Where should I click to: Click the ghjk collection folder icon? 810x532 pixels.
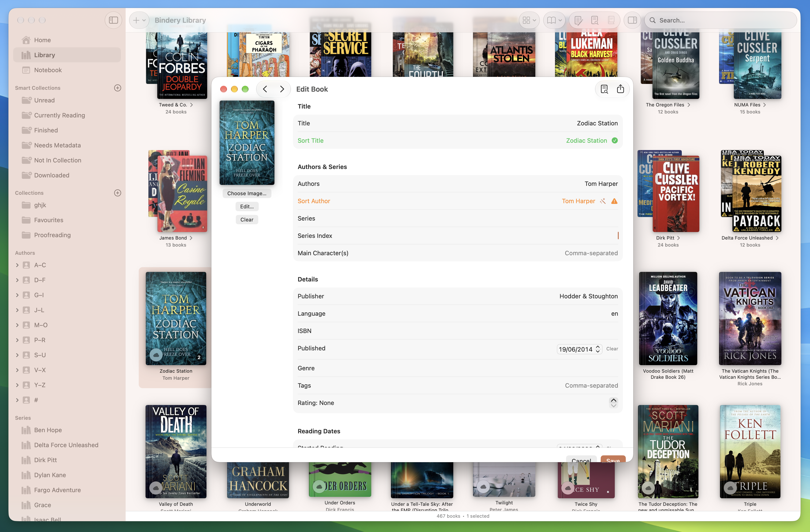click(26, 205)
